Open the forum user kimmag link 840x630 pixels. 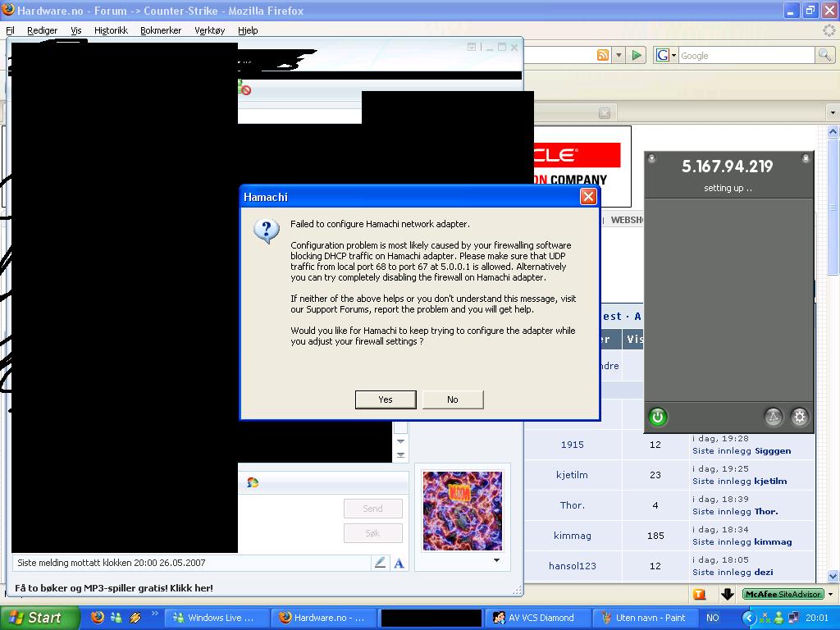pos(572,535)
